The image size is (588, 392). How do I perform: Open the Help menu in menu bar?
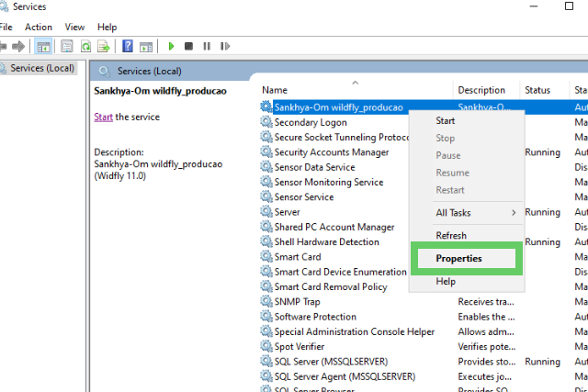(107, 28)
